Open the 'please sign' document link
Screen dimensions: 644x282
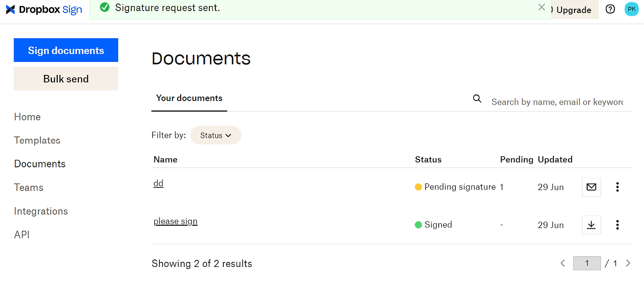175,221
